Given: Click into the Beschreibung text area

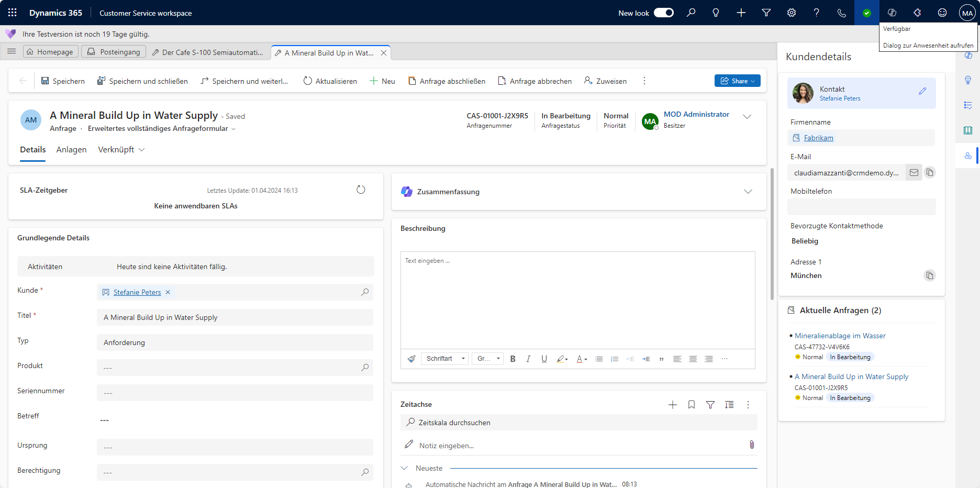Looking at the screenshot, I should point(578,300).
